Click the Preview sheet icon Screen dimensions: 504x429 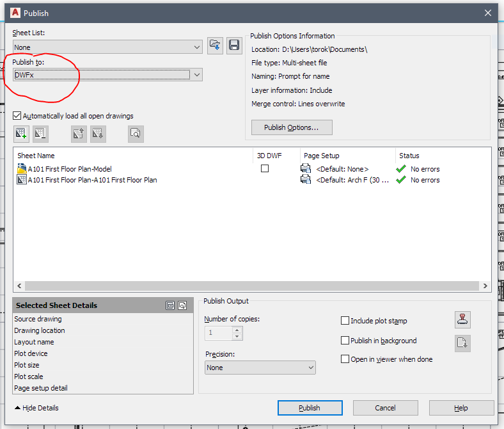pyautogui.click(x=136, y=134)
